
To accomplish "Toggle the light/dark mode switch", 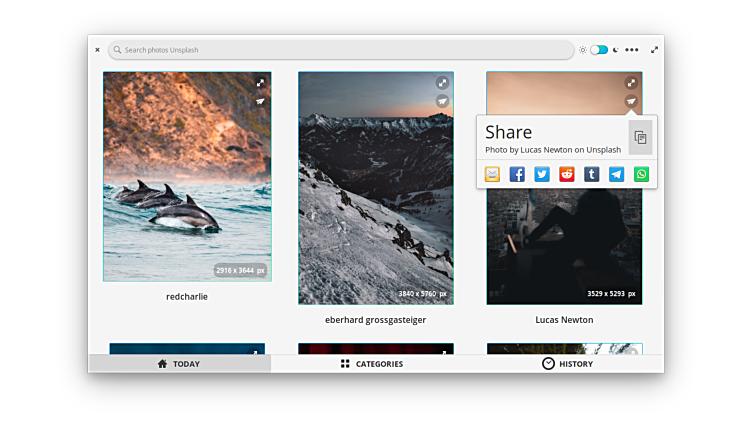I will tap(599, 50).
